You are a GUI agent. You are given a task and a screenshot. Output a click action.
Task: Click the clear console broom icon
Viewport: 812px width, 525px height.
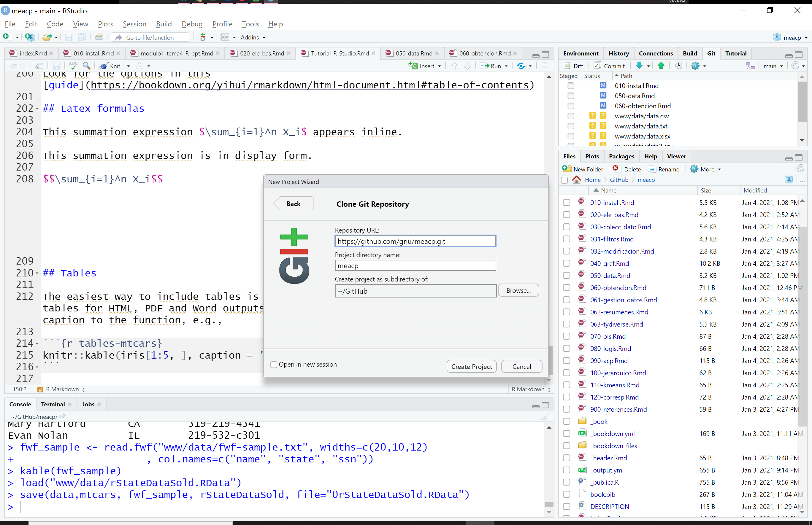[546, 417]
